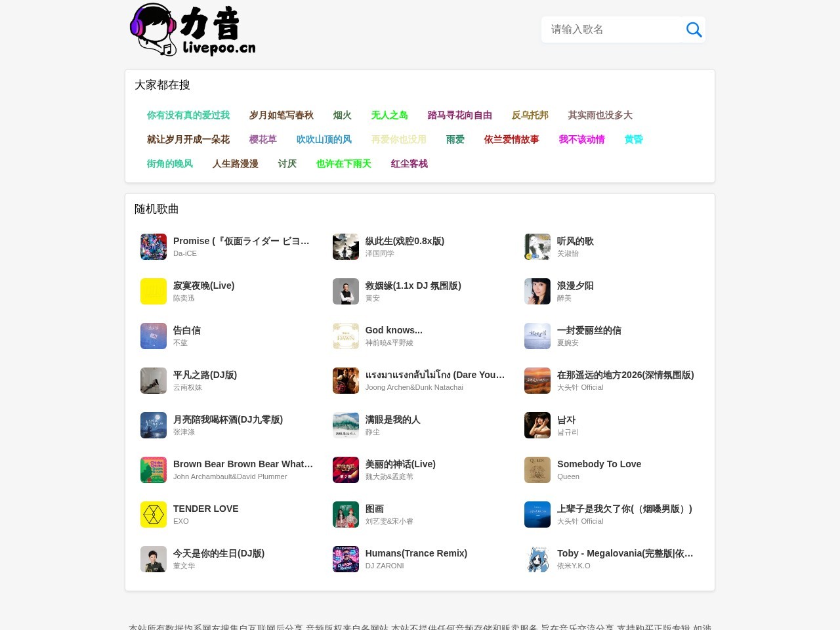
Task: Open song title Humans(Trance Remix)
Action: coord(416,553)
